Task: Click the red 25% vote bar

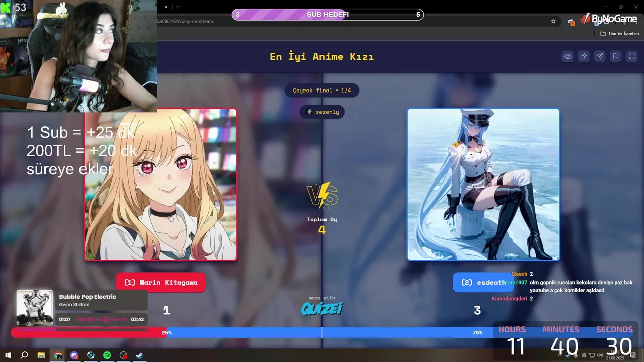Action: [x=89, y=332]
